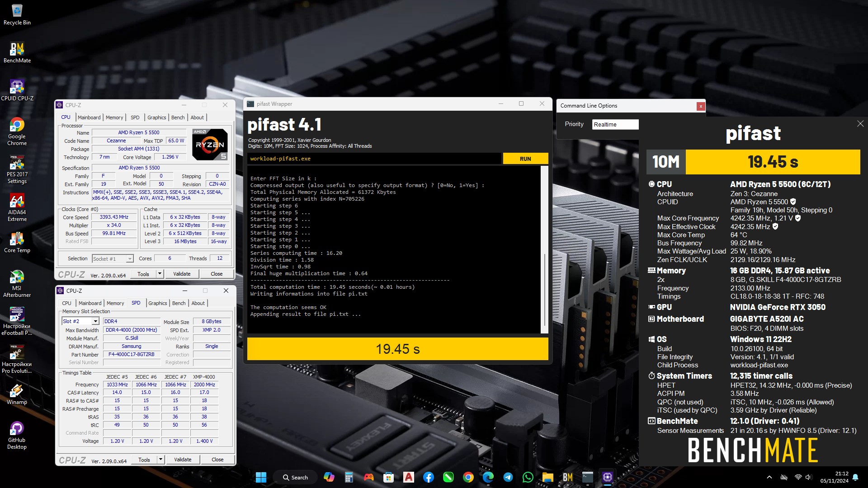
Task: Expand Tools dropdown arrow in upper CPU-Z
Action: click(x=160, y=274)
